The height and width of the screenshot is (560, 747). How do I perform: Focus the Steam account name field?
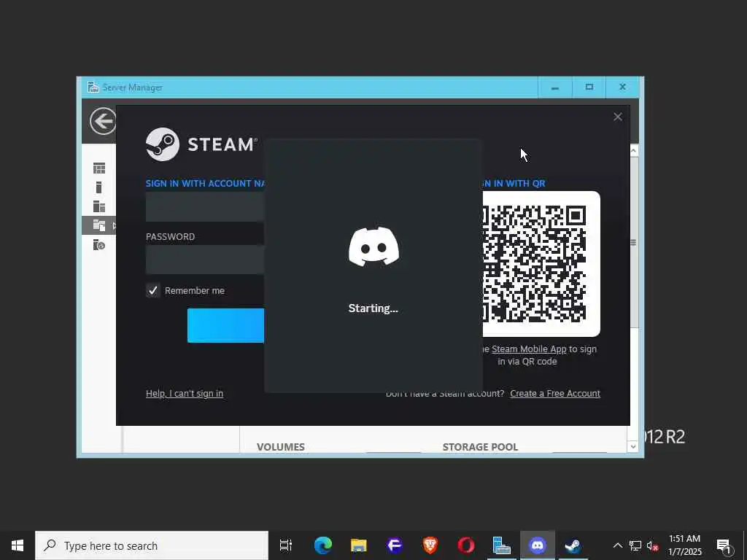coord(205,206)
